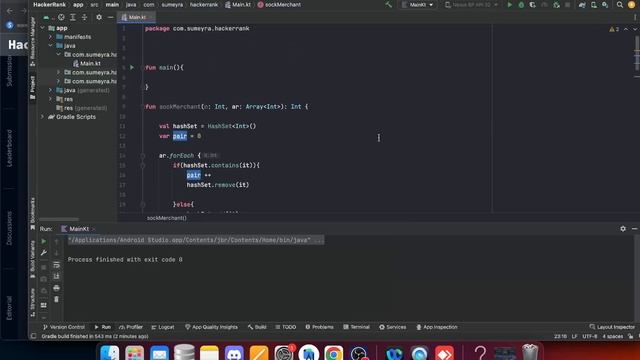This screenshot has width=640, height=360.
Task: Collapse the ar.forEach code fold marker
Action: [x=142, y=156]
